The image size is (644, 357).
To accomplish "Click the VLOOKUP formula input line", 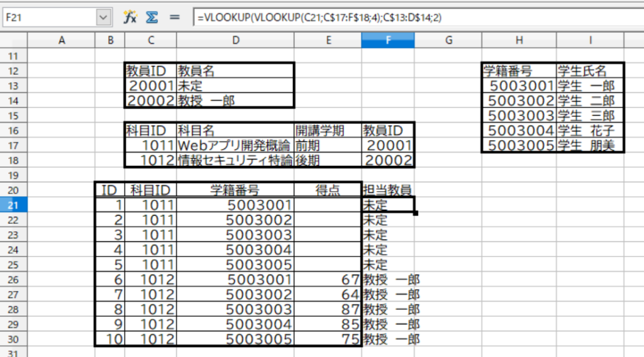I will (x=415, y=18).
